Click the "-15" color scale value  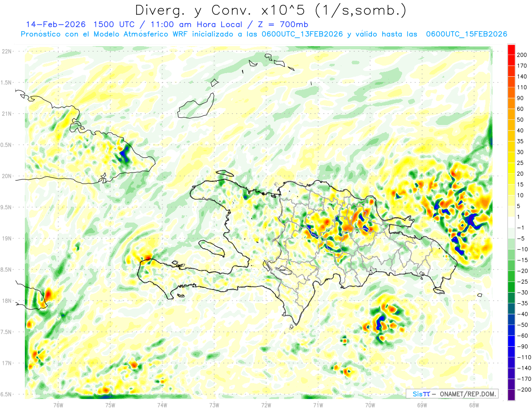tap(524, 260)
